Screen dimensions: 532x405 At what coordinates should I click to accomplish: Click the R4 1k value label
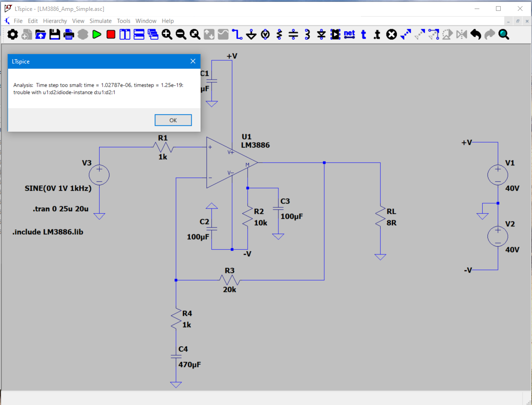(x=187, y=324)
